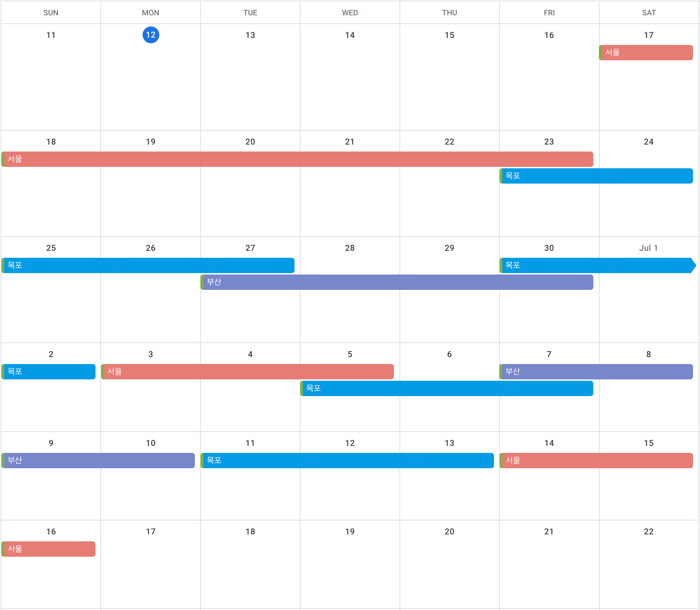Select date 19 in the second week
700x610 pixels.
[151, 142]
